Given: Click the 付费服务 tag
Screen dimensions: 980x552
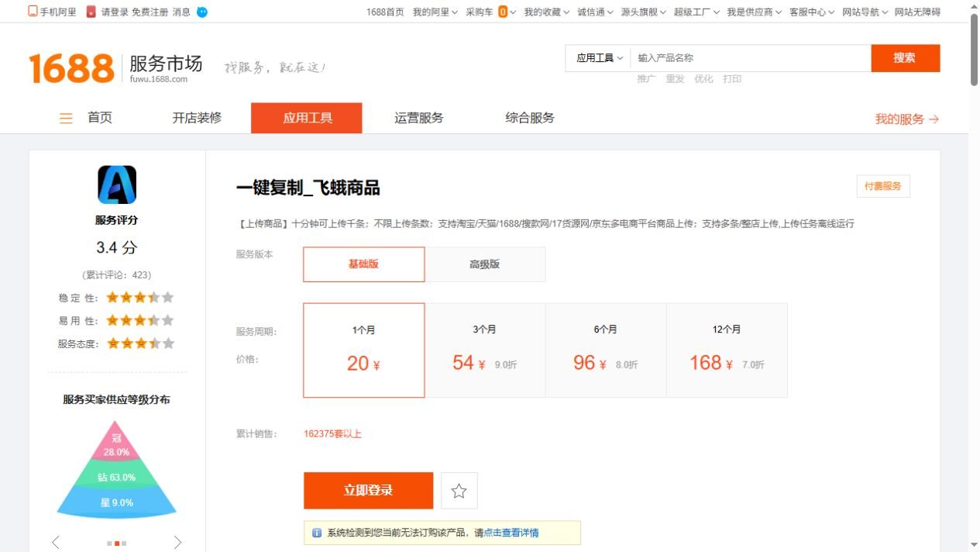Looking at the screenshot, I should click(x=883, y=186).
